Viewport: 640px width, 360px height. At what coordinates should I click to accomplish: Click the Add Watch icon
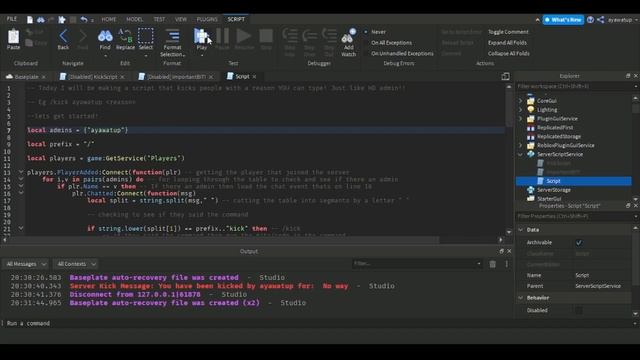pos(348,36)
